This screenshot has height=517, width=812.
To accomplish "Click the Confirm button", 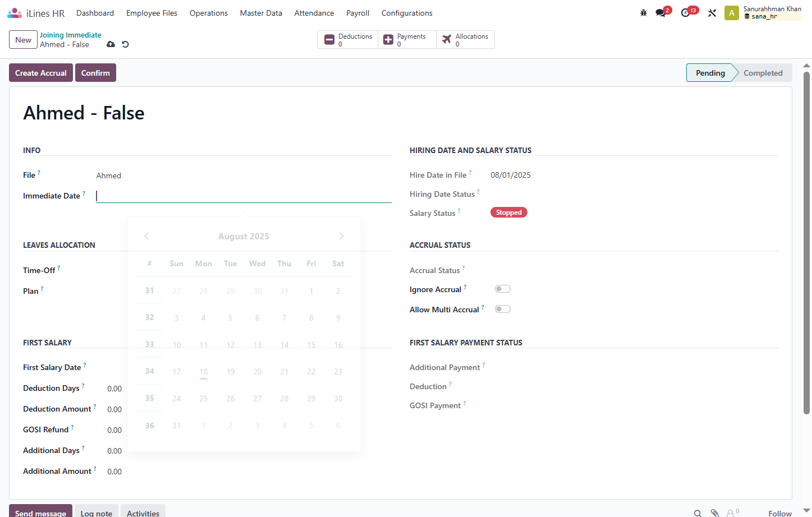I will 95,73.
